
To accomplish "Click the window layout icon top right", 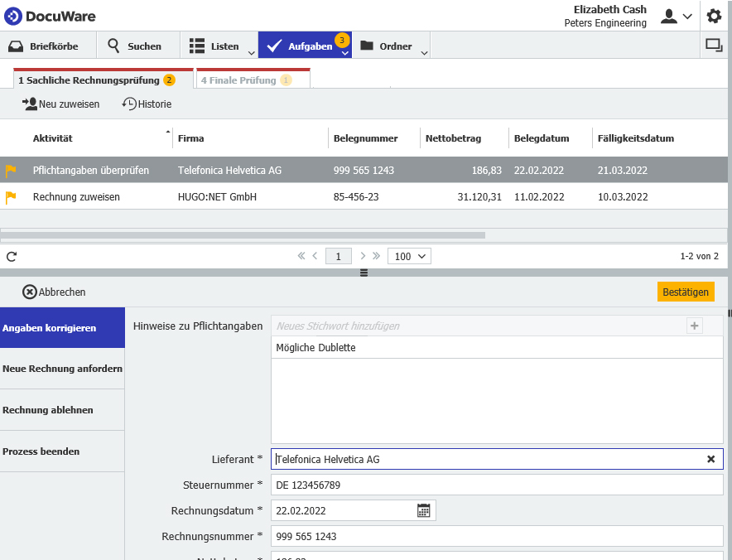I will point(713,46).
